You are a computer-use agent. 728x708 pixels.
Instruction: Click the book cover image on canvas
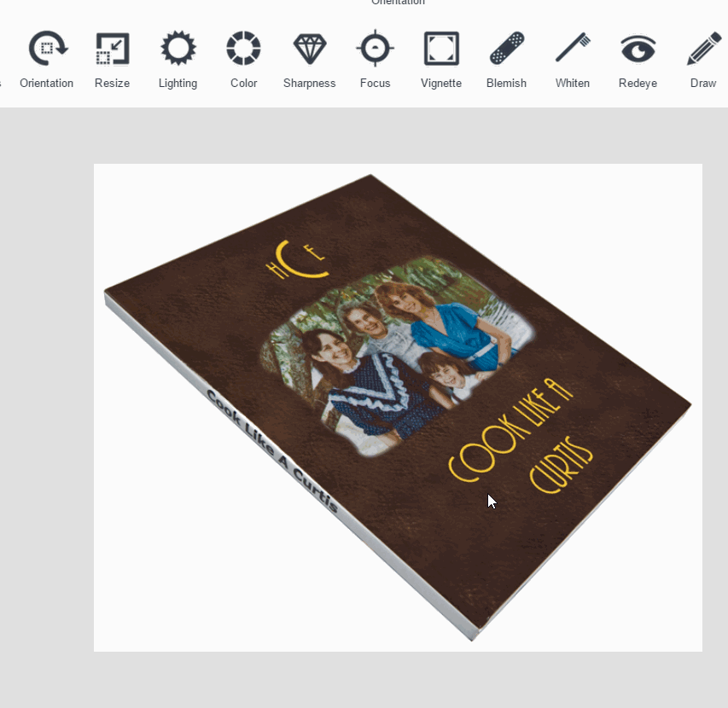[398, 408]
